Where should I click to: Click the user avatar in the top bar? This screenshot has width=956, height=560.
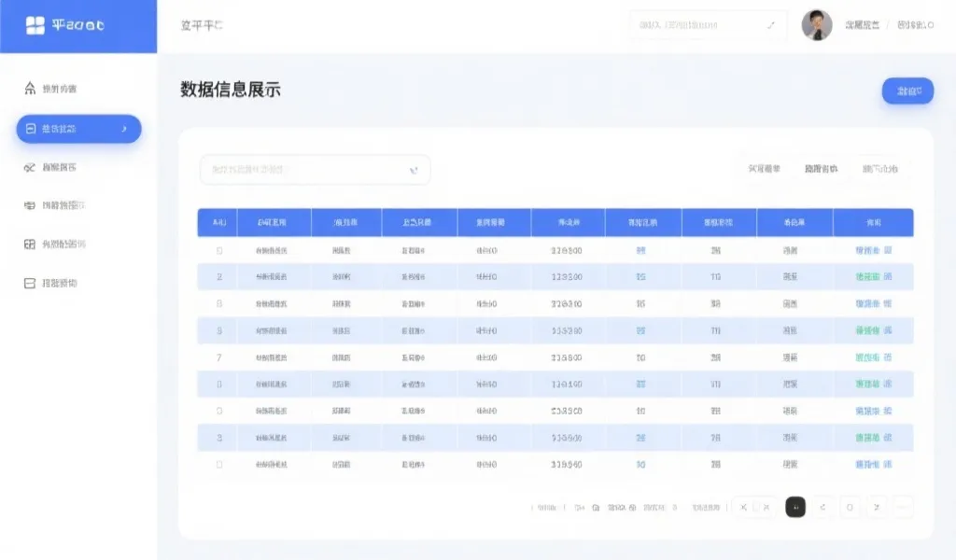tap(814, 25)
